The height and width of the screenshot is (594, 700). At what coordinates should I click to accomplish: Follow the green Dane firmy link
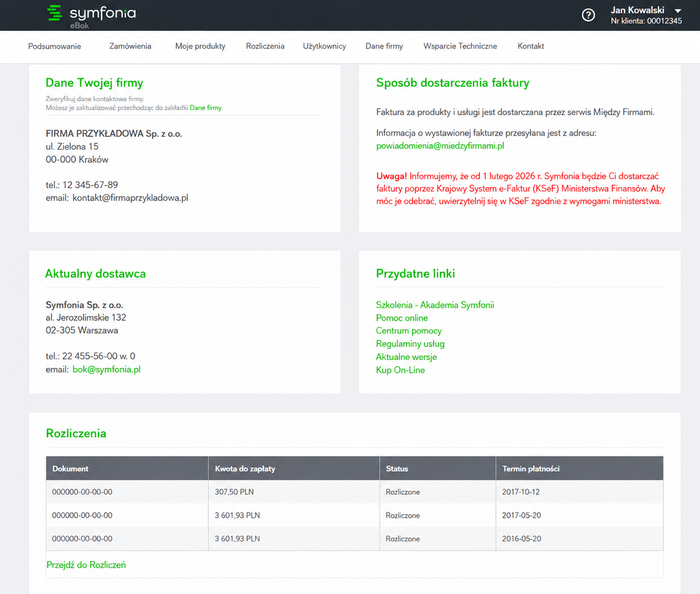pos(206,108)
